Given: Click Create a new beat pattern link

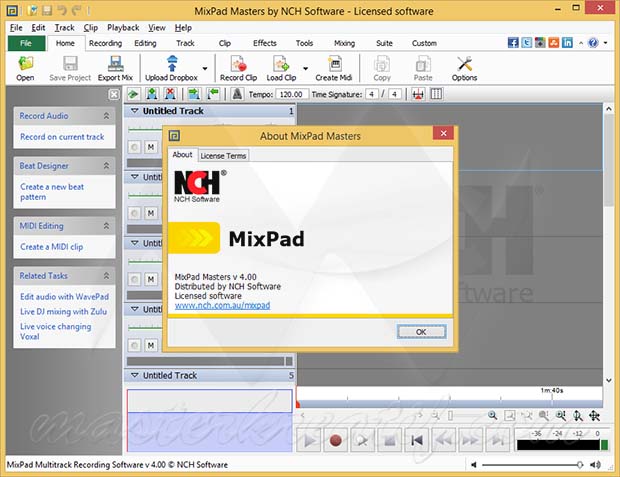Looking at the screenshot, I should [52, 192].
